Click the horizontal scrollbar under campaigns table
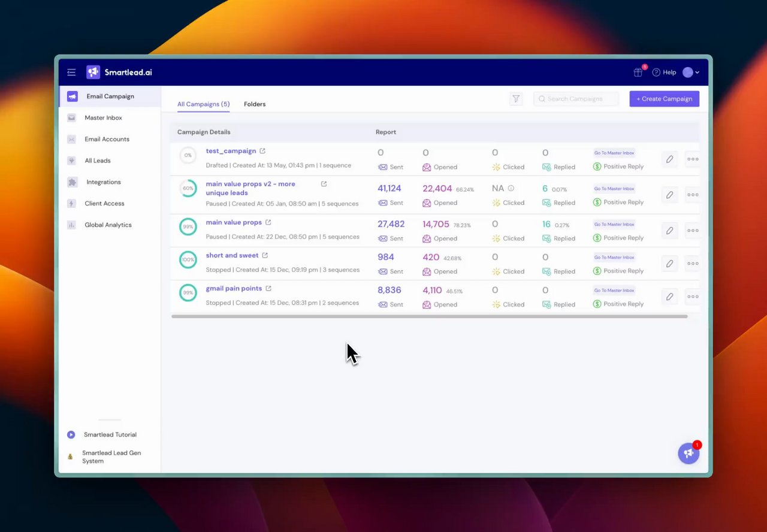This screenshot has height=532, width=767. [x=429, y=316]
